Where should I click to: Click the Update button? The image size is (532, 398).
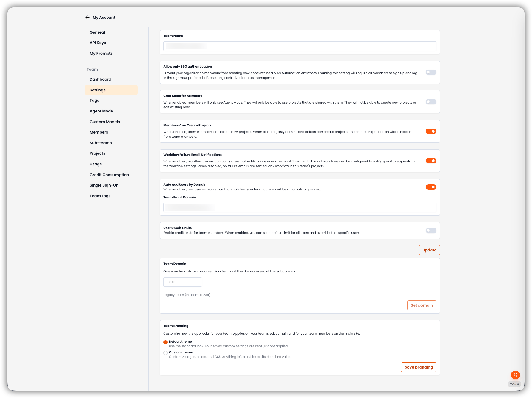coord(429,250)
